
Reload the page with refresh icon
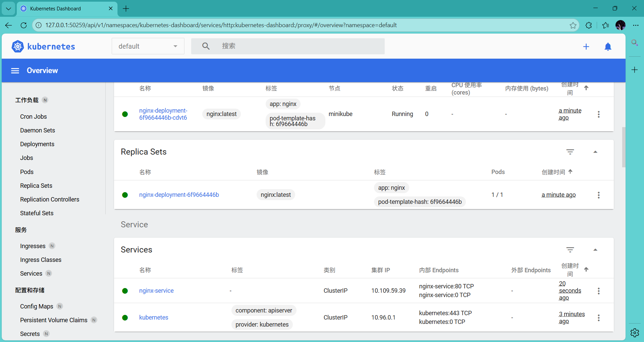tap(23, 25)
